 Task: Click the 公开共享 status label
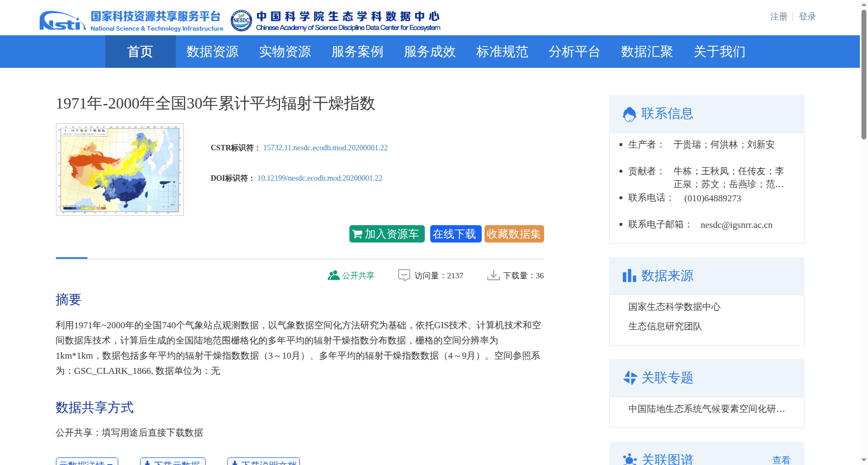(x=358, y=276)
